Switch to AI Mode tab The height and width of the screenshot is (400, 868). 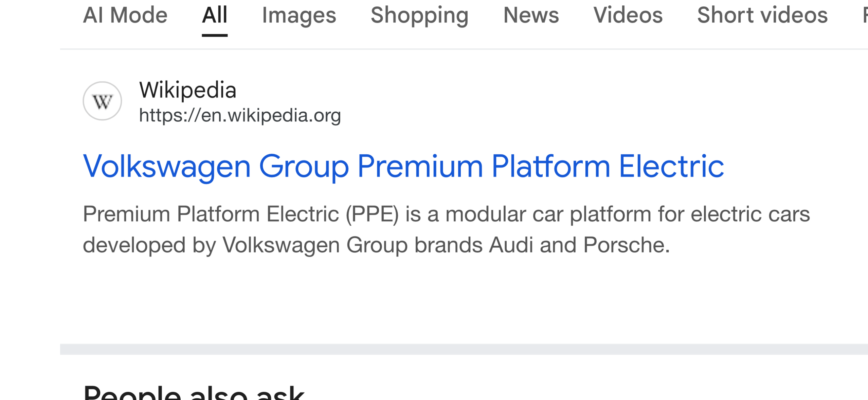[125, 15]
